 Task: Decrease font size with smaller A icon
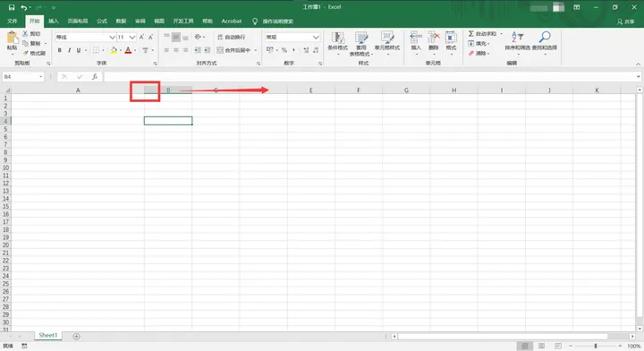151,37
